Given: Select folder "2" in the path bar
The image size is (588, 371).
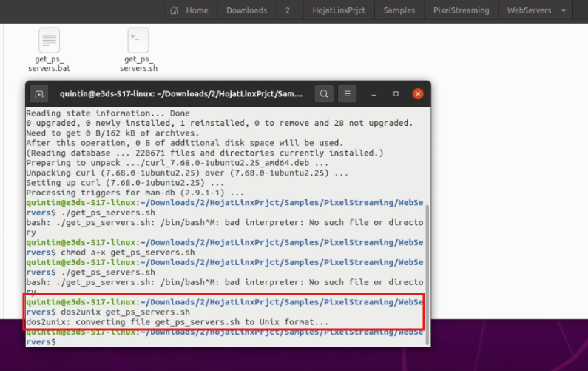Looking at the screenshot, I should click(x=287, y=10).
